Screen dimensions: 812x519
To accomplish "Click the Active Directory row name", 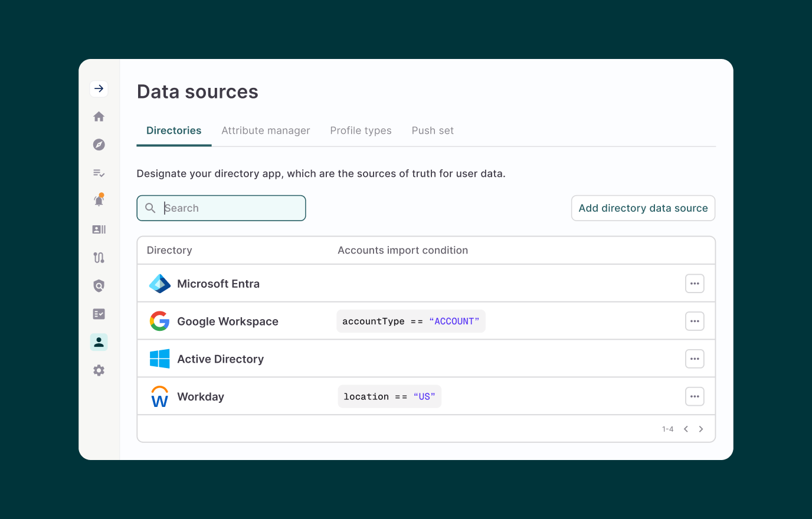I will tap(221, 359).
